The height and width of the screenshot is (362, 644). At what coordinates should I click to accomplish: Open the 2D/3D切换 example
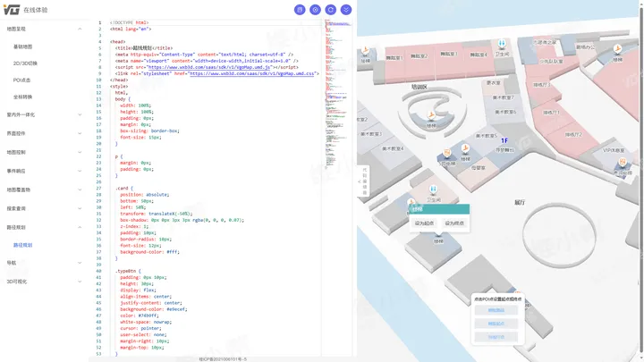click(x=25, y=63)
